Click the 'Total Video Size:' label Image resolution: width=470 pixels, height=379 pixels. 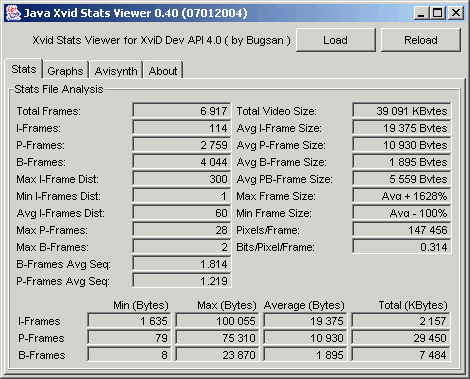coord(277,111)
